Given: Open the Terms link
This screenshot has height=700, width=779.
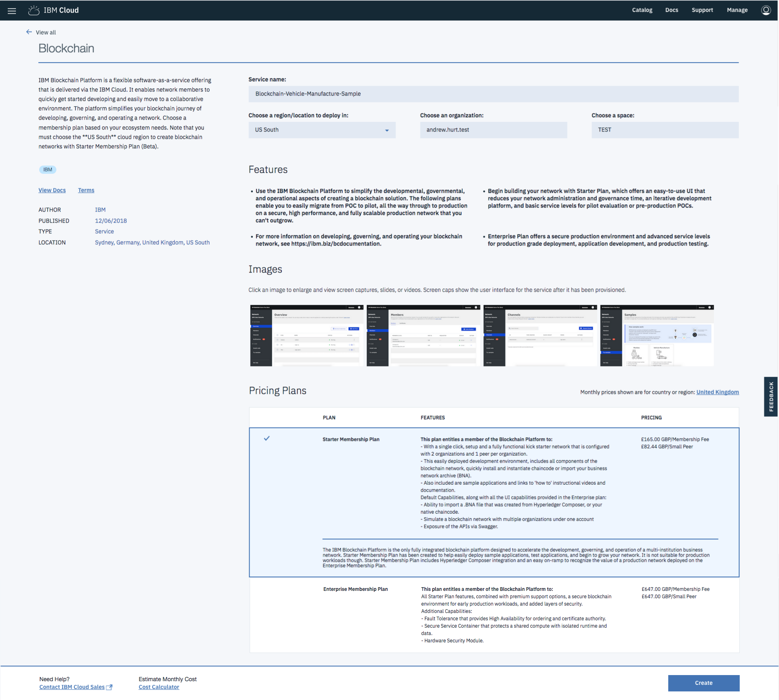Looking at the screenshot, I should coord(86,190).
